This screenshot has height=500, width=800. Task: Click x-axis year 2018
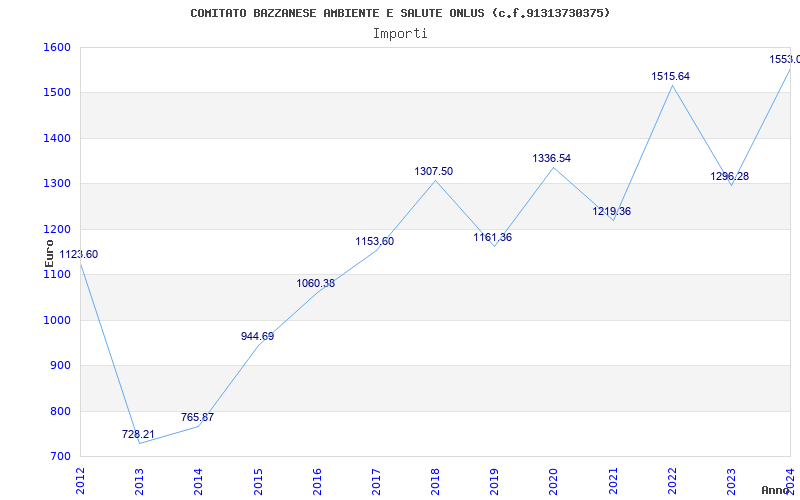coord(435,481)
